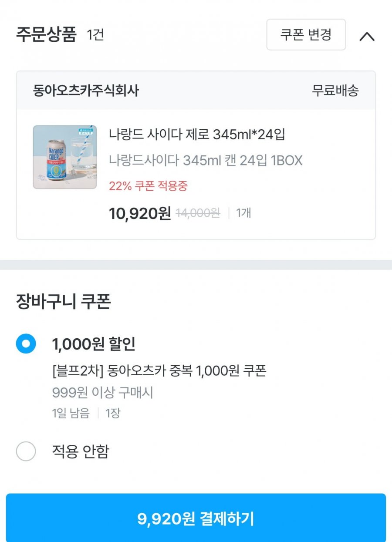The height and width of the screenshot is (542, 392).
Task: Tap the 999원 이상 구매시 condition text
Action: click(103, 393)
